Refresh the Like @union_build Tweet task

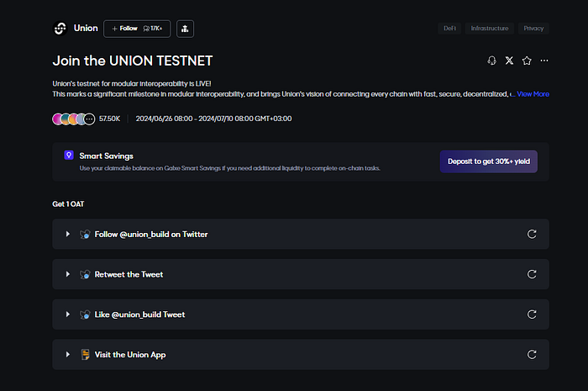[x=532, y=314]
